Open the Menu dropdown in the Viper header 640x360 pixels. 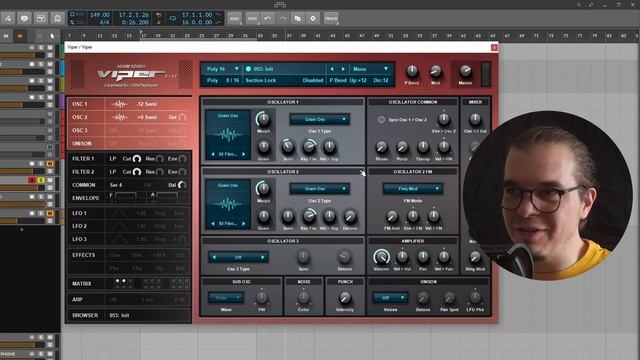371,69
